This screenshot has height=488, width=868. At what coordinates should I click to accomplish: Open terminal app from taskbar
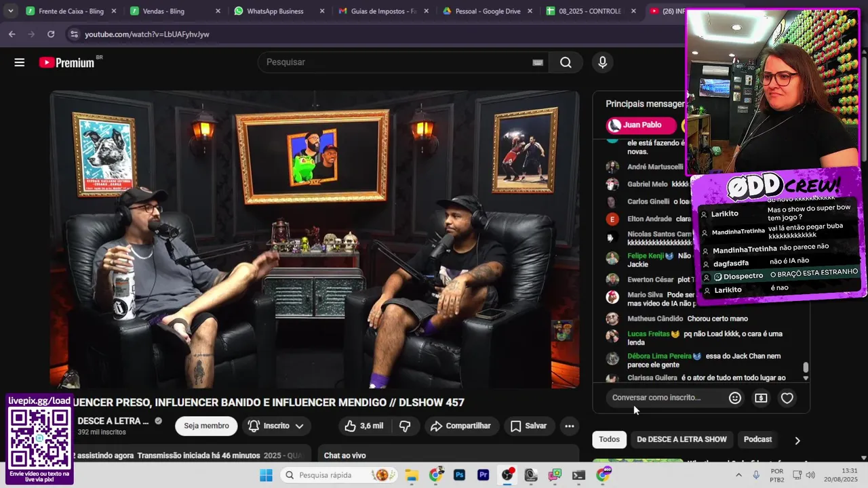pyautogui.click(x=578, y=475)
